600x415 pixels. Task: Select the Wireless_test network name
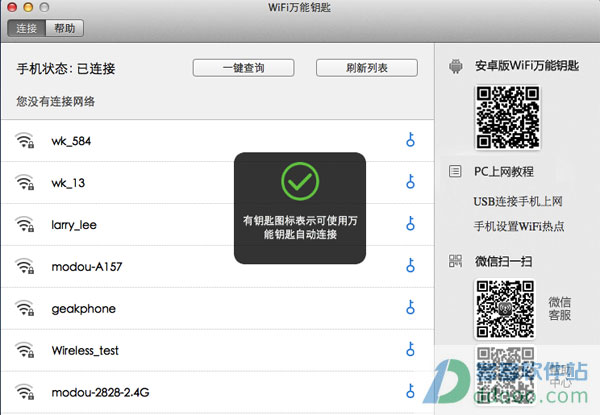(85, 350)
